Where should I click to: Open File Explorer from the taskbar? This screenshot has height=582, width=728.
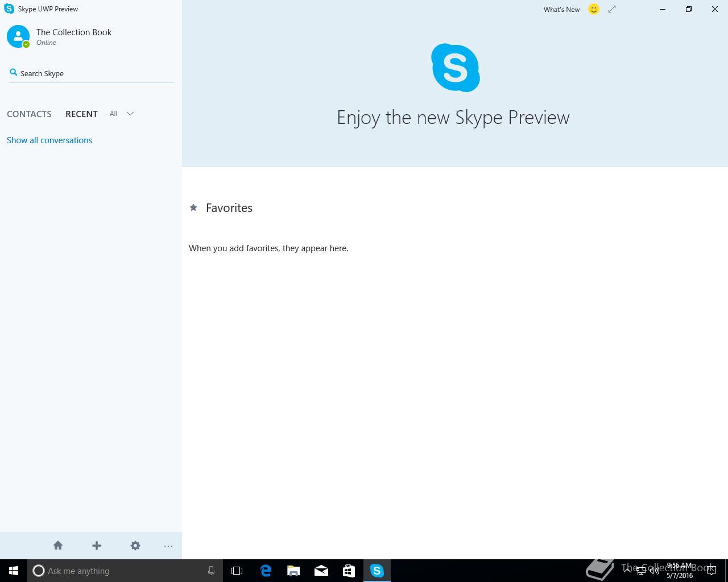click(x=293, y=571)
